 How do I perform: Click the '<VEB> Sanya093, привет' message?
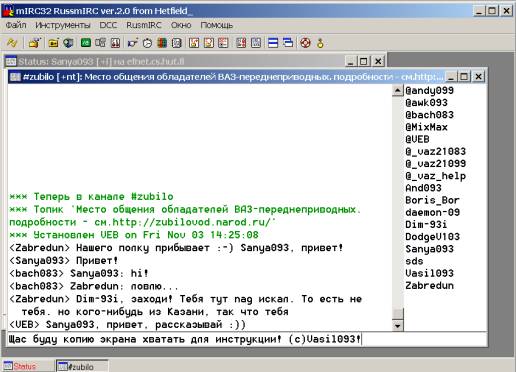(x=127, y=325)
